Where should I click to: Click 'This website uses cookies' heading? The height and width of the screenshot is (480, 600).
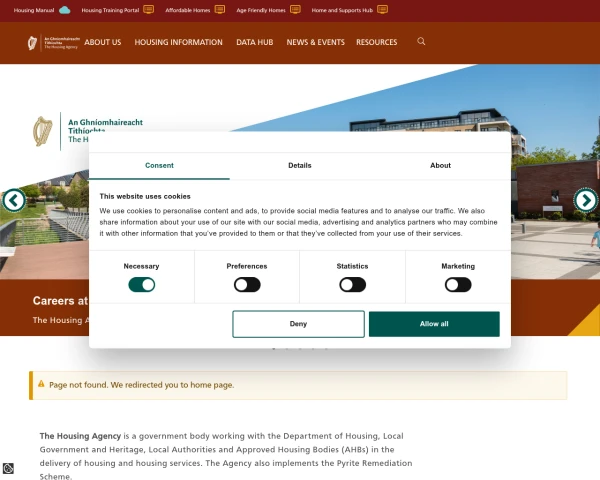[145, 196]
